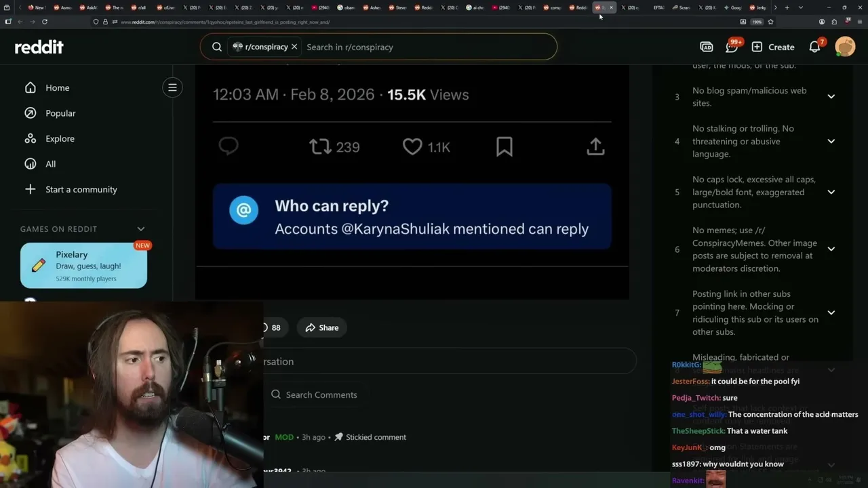Screen dimensions: 868x488
Task: Remove the r/conspiracy search filter chip
Action: coord(294,47)
